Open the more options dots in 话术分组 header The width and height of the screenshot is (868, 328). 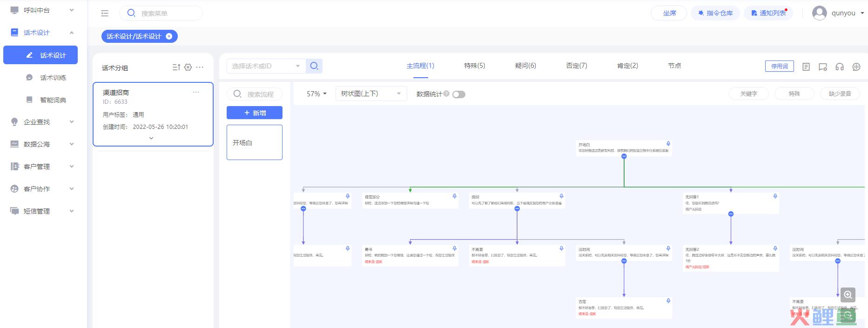coord(200,67)
